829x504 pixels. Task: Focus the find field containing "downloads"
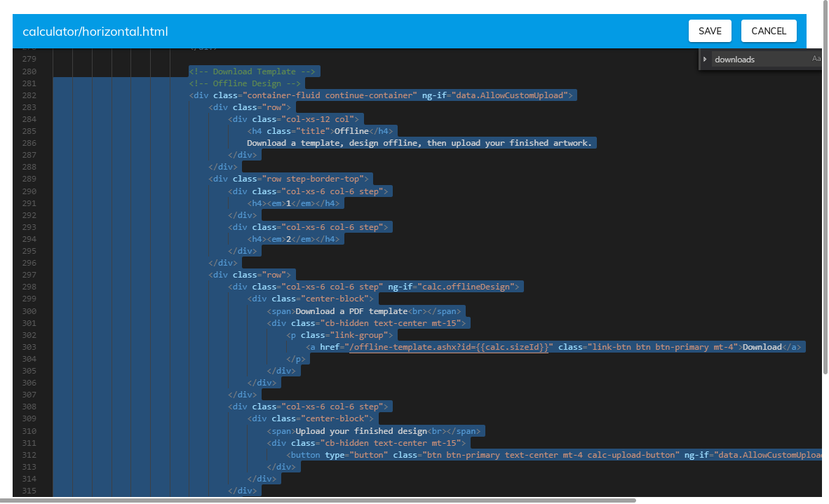(762, 59)
